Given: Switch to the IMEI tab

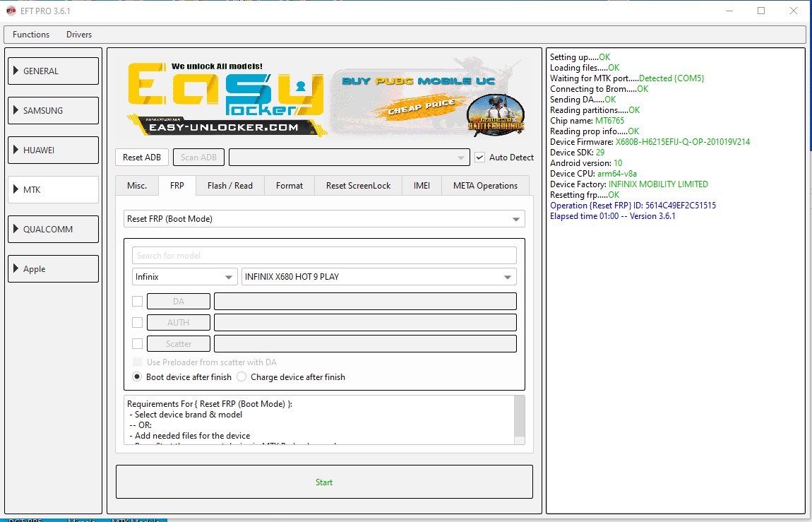Looking at the screenshot, I should point(422,185).
